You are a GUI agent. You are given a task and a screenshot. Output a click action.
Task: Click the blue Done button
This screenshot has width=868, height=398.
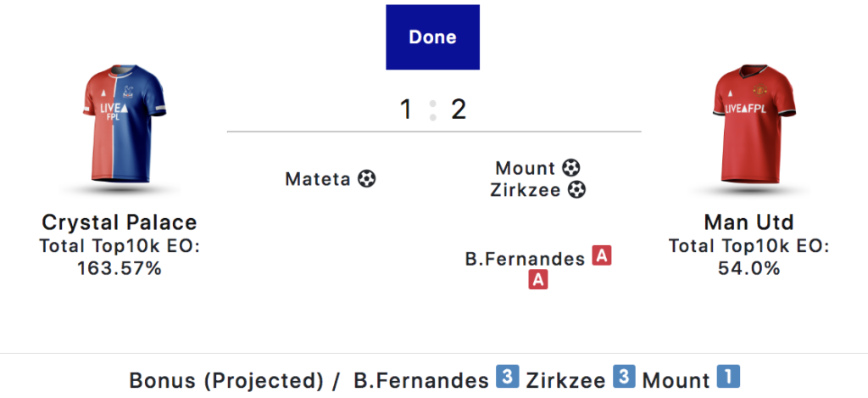pyautogui.click(x=432, y=37)
